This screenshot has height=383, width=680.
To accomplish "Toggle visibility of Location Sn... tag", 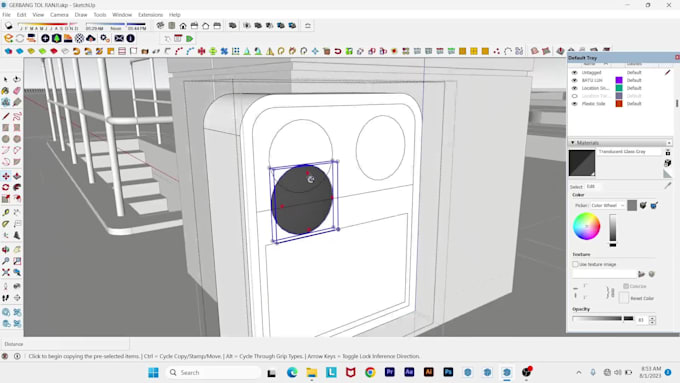I will [x=575, y=88].
